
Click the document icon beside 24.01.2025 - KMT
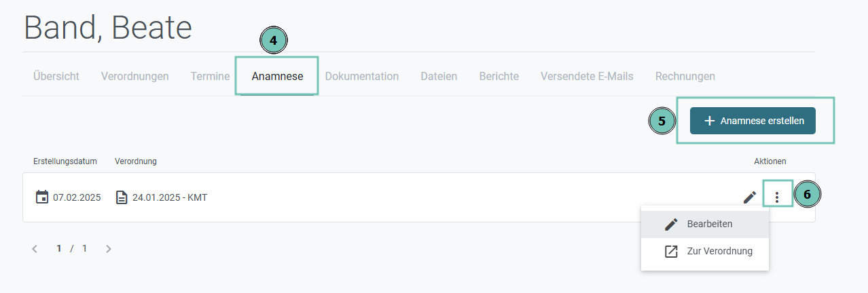click(122, 197)
